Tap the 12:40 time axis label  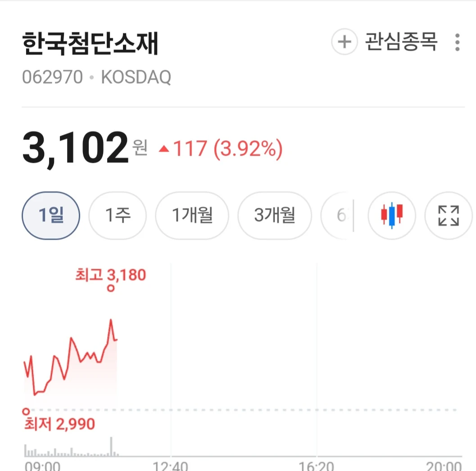click(x=170, y=466)
